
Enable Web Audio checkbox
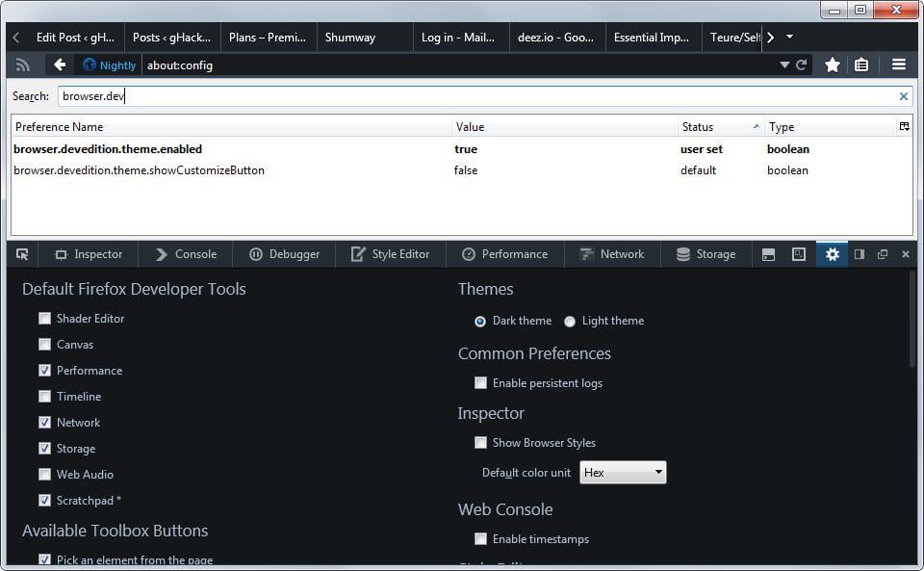coord(45,475)
